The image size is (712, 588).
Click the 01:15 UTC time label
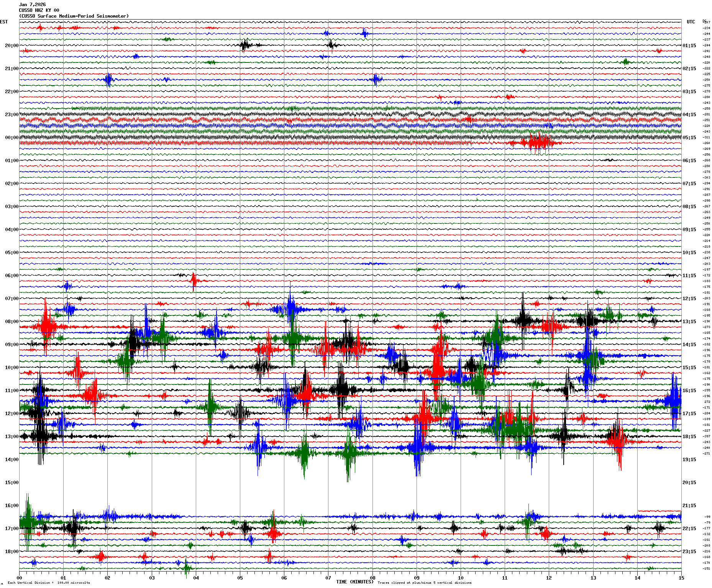[x=689, y=46]
